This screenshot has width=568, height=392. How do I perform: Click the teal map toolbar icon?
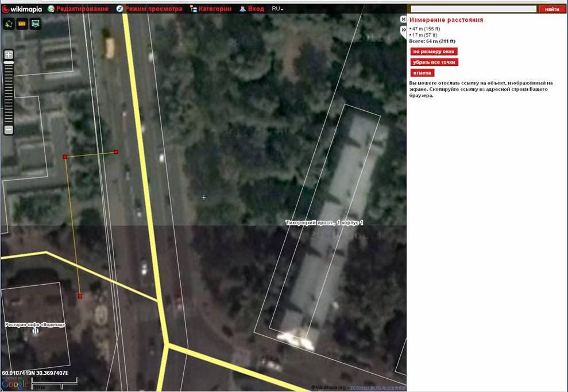(36, 24)
